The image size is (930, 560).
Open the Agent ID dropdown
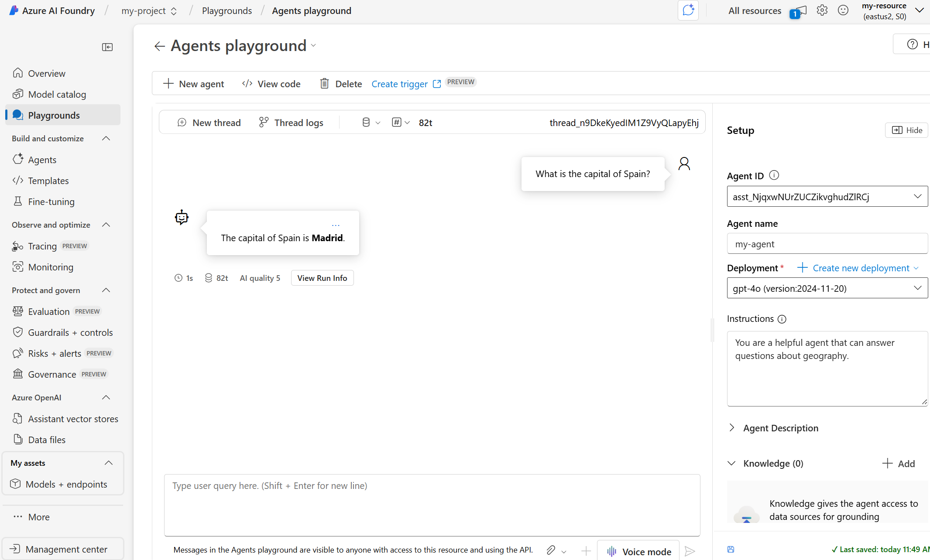tap(827, 197)
